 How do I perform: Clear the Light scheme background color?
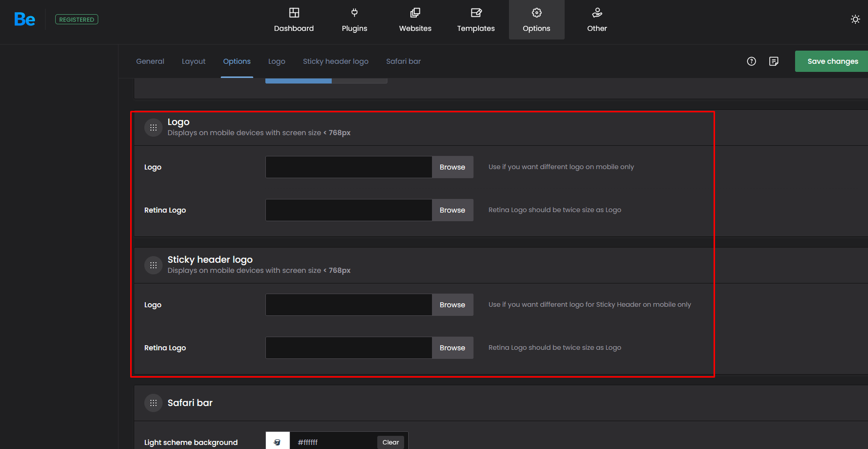[x=390, y=442]
